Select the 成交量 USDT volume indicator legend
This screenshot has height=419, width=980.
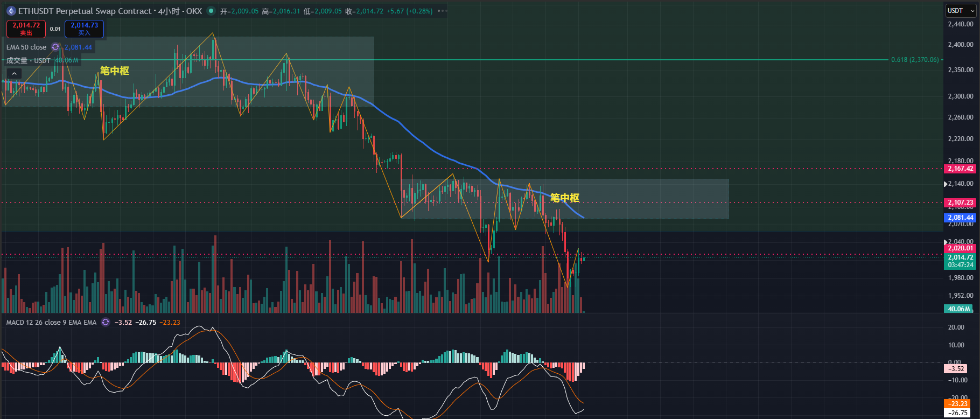tap(28, 60)
